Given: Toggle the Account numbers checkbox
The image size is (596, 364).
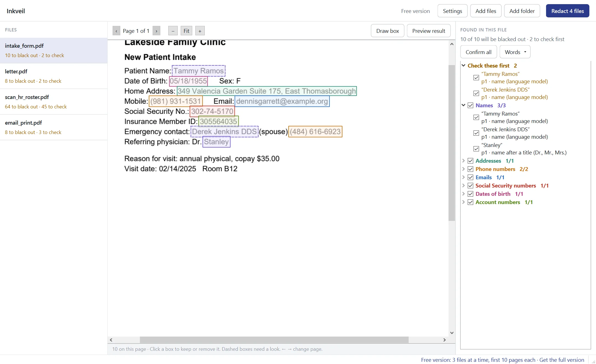Looking at the screenshot, I should click(x=471, y=202).
